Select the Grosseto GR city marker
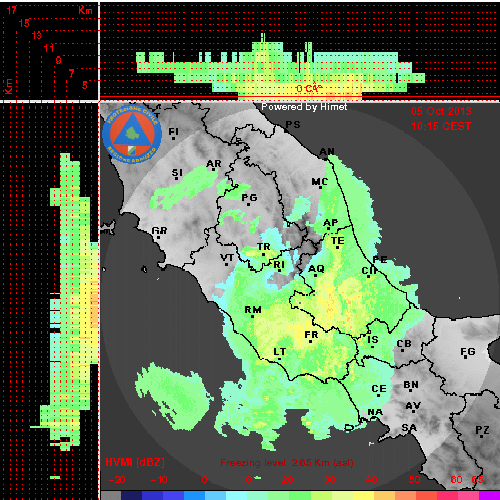500x500 pixels. click(x=159, y=232)
